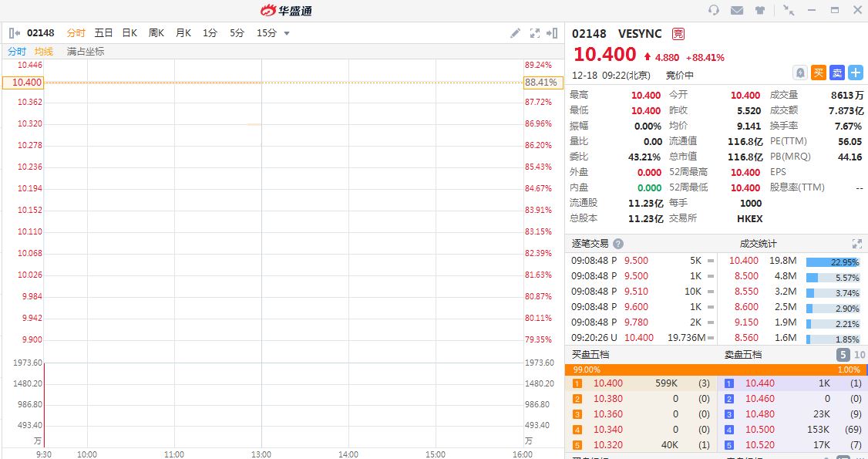Select trade row with price 9.780

[x=642, y=322]
